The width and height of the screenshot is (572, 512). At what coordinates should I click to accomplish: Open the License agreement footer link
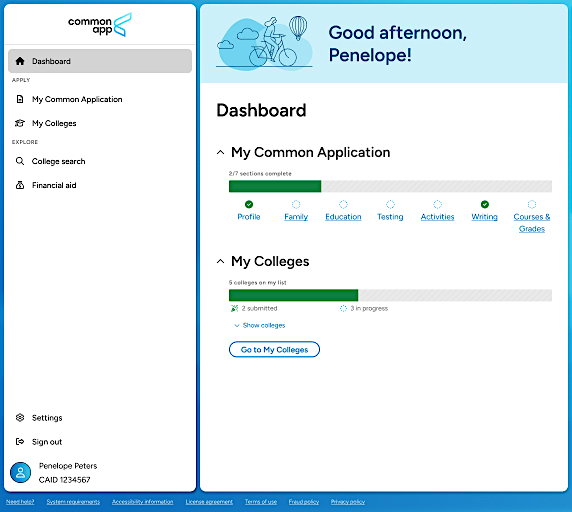[209, 502]
